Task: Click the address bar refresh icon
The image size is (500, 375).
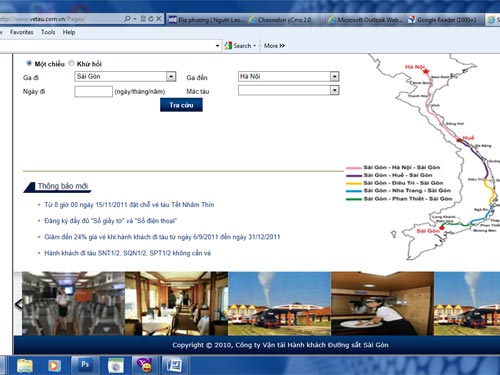Action: pos(151,19)
